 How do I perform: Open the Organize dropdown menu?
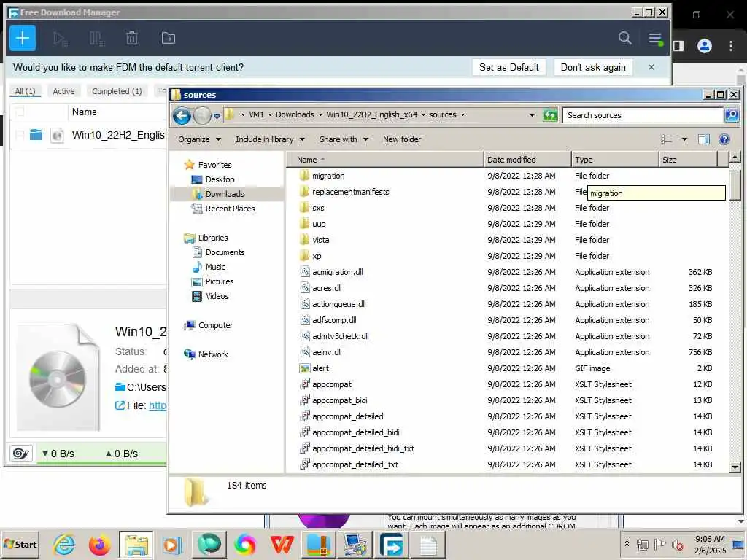pyautogui.click(x=200, y=139)
